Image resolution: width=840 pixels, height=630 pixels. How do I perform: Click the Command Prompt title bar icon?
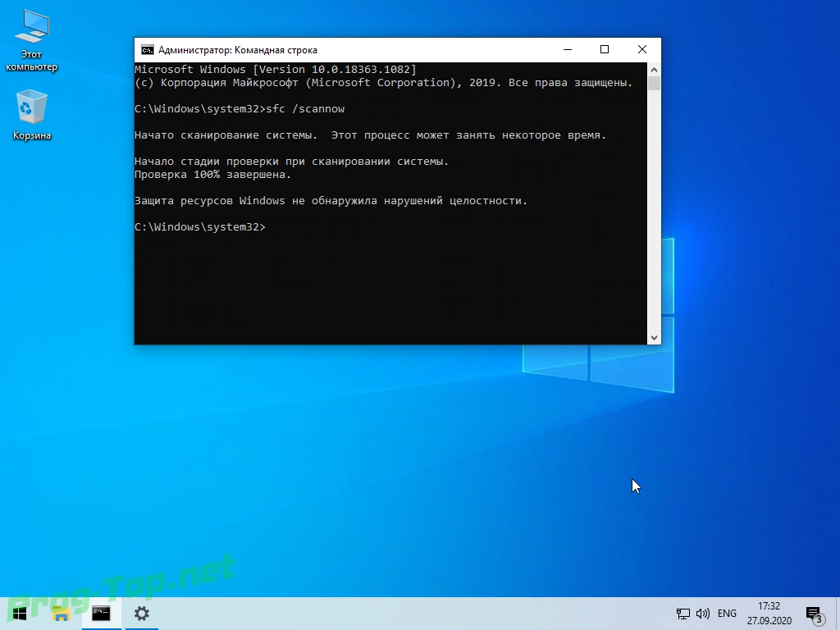coord(148,50)
